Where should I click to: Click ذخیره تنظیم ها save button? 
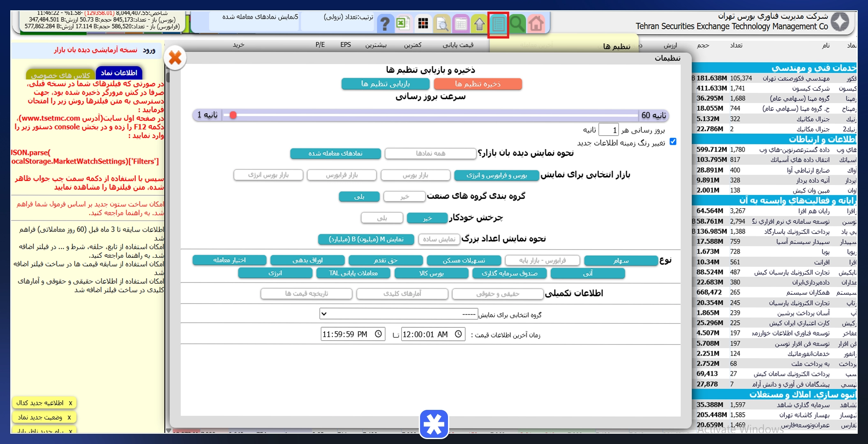[478, 84]
